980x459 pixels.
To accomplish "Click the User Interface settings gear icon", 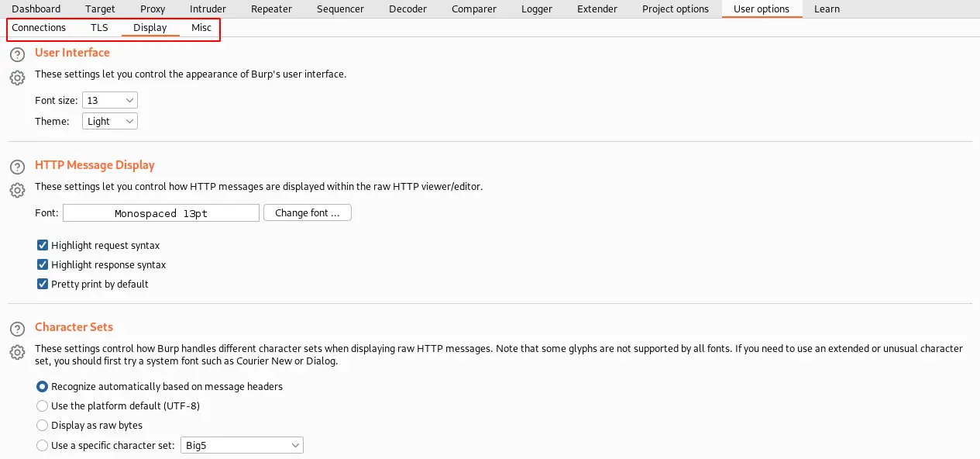I will [17, 78].
